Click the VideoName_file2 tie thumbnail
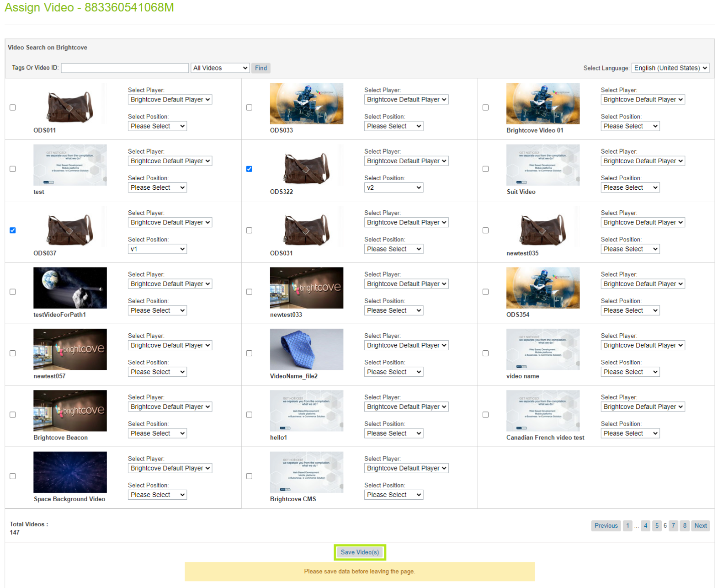The image size is (723, 588). pos(307,349)
